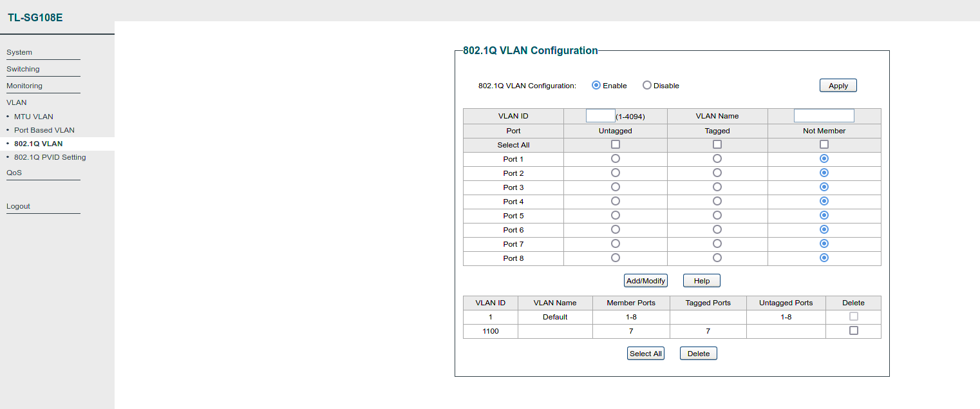Screen dimensions: 980x409
Task: Click the VLAN Name input field
Action: point(824,116)
